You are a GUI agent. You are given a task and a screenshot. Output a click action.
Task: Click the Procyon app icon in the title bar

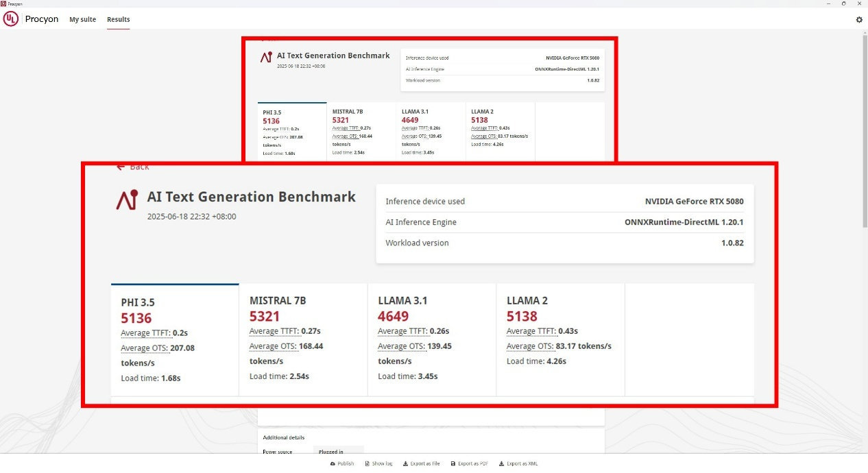pos(3,3)
